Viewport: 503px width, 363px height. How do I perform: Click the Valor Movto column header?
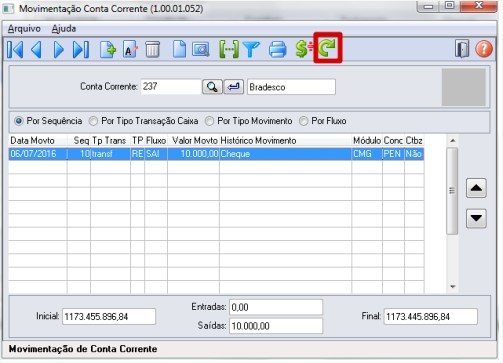(195, 141)
